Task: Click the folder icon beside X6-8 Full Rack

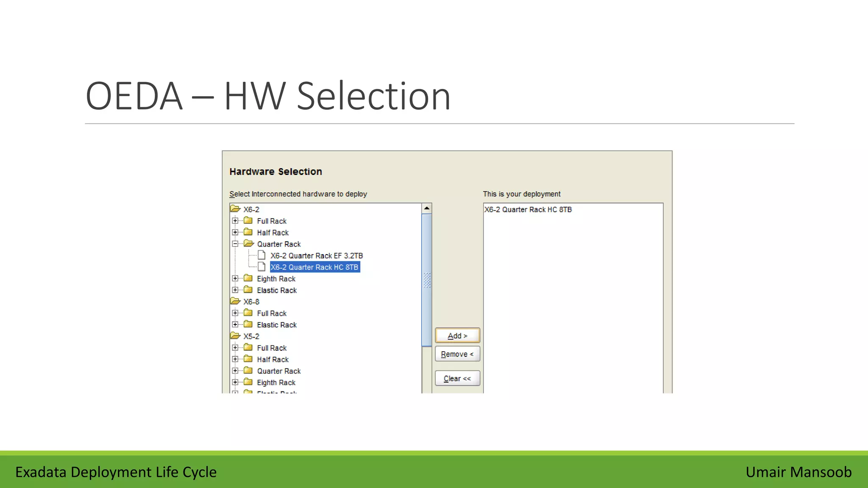Action: pyautogui.click(x=248, y=313)
